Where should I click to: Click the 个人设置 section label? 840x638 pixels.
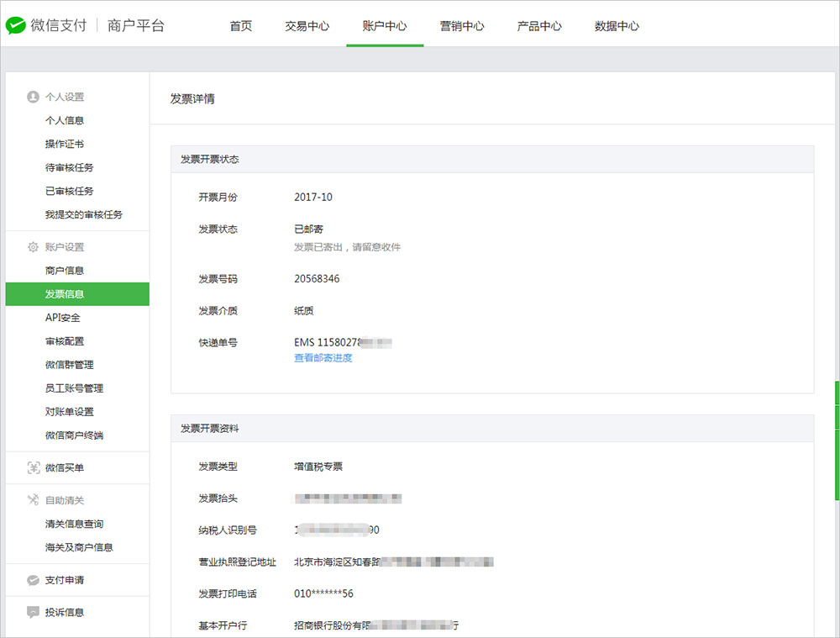click(x=65, y=97)
